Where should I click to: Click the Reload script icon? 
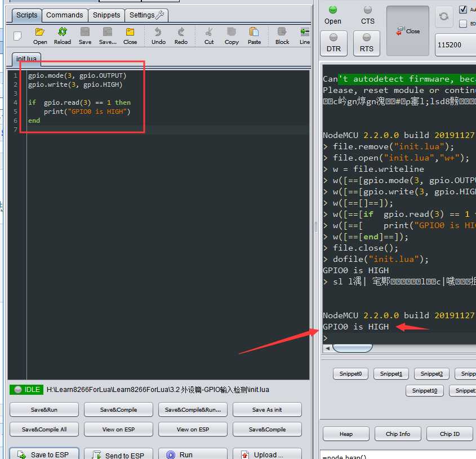pyautogui.click(x=62, y=35)
